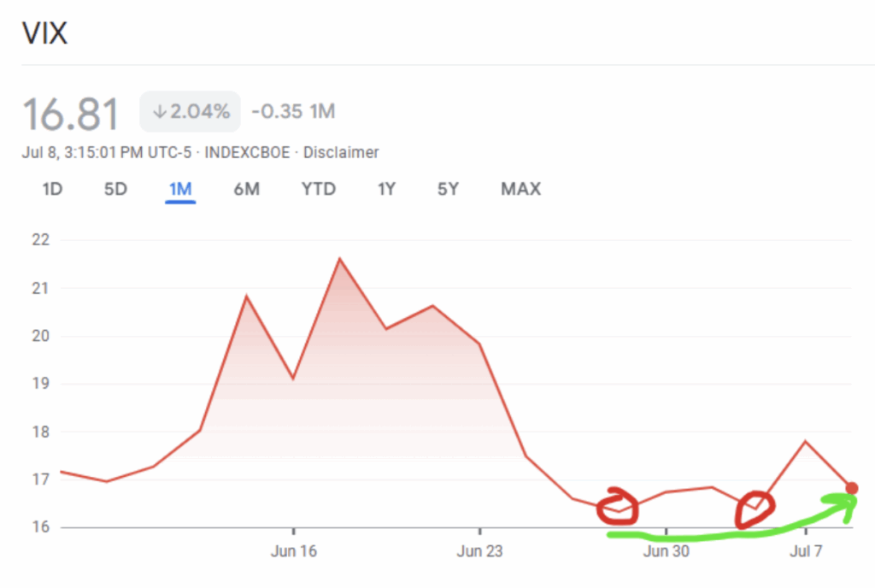Click the INDEXCBOE exchange label
This screenshot has height=588, width=875.
pos(247,152)
